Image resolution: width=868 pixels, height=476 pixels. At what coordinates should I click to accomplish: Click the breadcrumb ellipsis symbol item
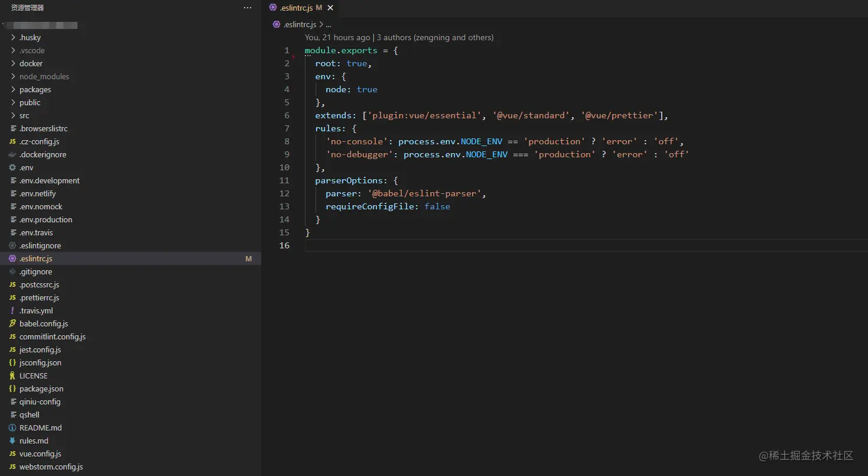click(x=329, y=24)
